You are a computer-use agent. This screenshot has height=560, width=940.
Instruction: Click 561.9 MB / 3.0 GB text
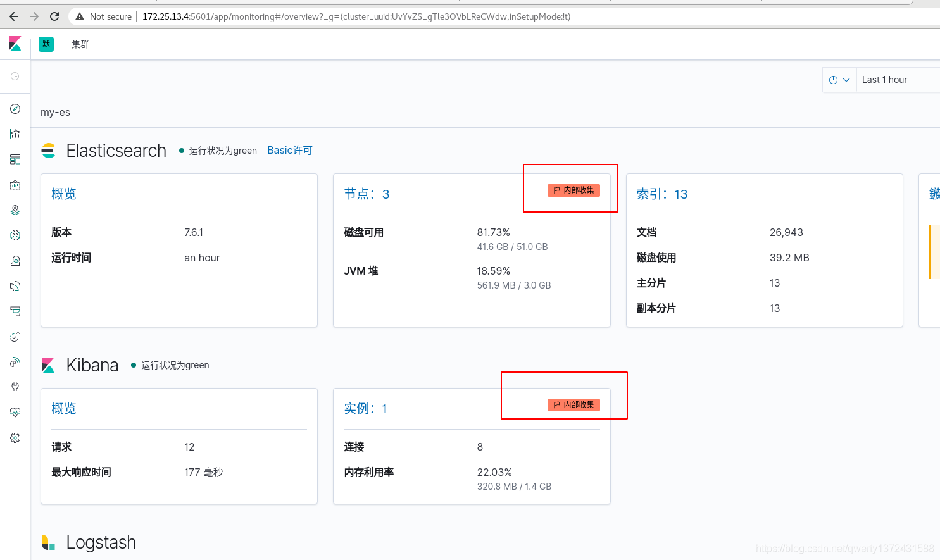tap(514, 285)
